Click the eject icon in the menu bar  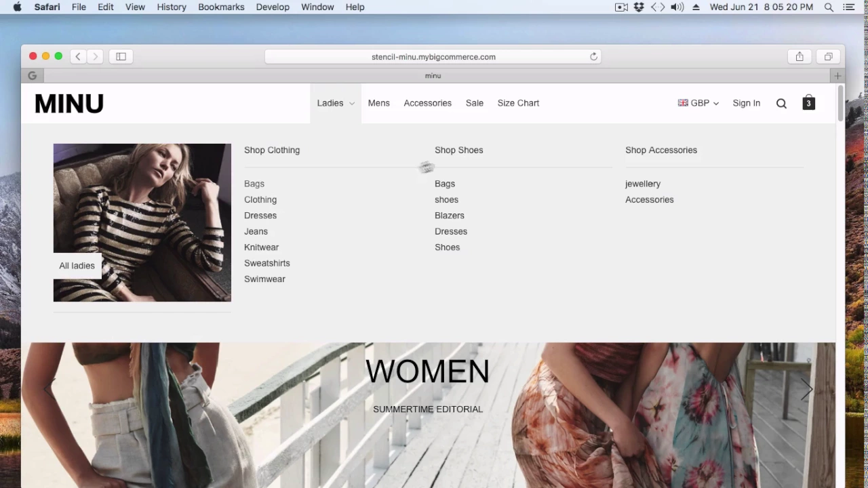(x=696, y=7)
